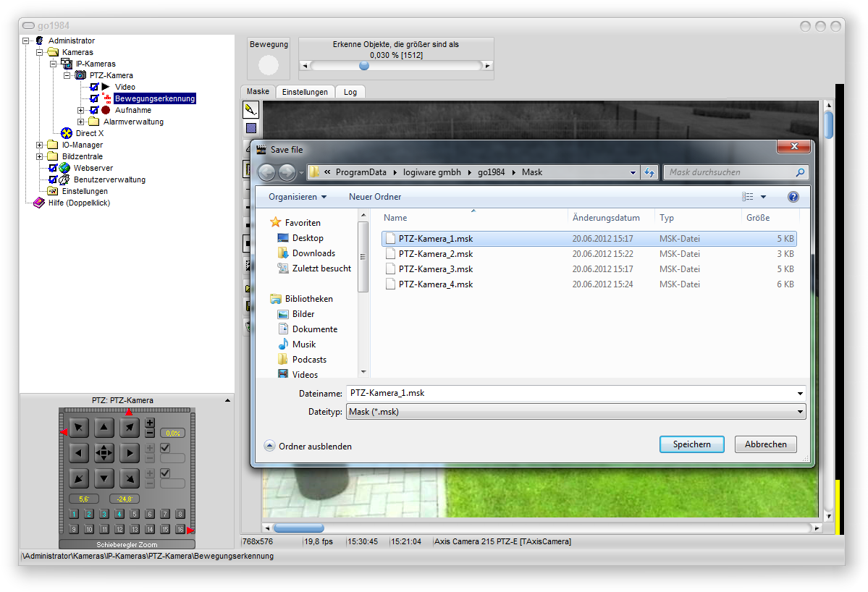868x592 pixels.
Task: Toggle the Video checkbox in camera tree
Action: (94, 87)
